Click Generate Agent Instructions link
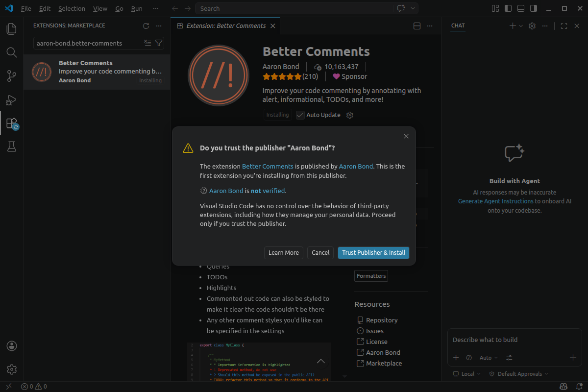 (496, 201)
